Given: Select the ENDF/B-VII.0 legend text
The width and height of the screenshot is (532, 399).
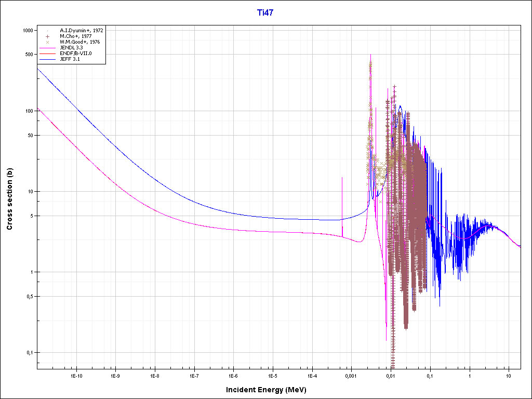Looking at the screenshot, I should [75, 54].
